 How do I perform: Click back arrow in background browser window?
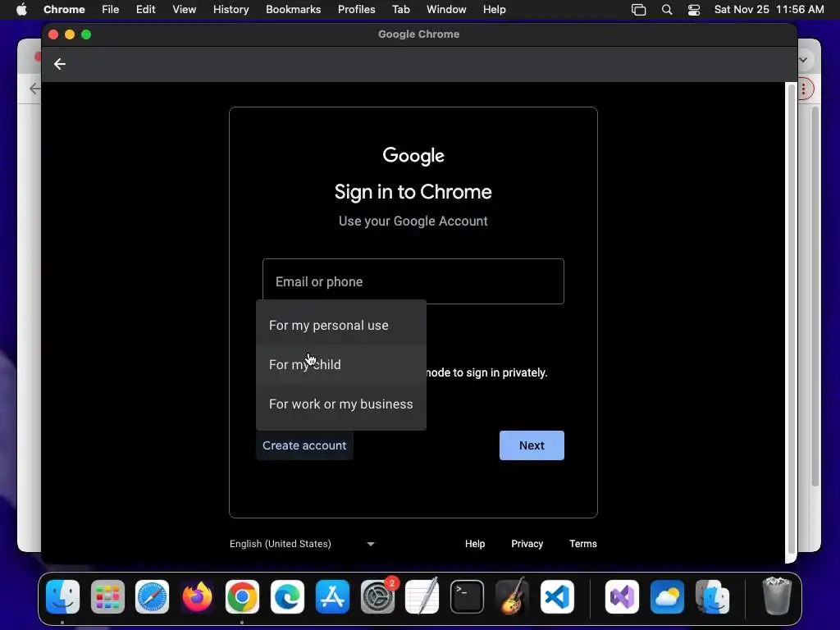pos(34,89)
